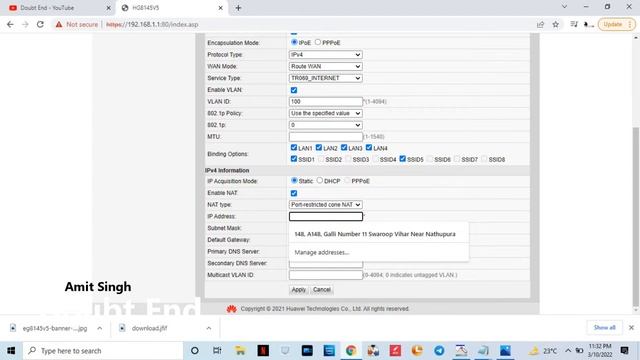Switch to the Doubt End YouTube tab

tap(60, 8)
